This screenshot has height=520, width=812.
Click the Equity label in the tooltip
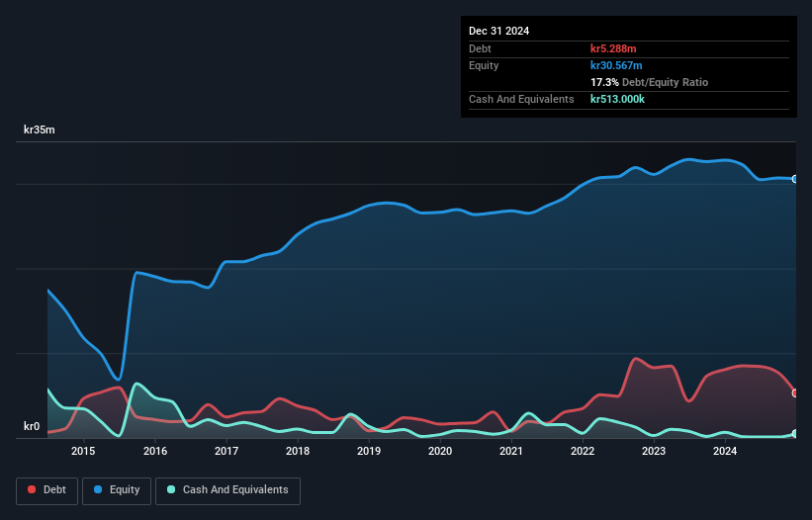pyautogui.click(x=484, y=65)
